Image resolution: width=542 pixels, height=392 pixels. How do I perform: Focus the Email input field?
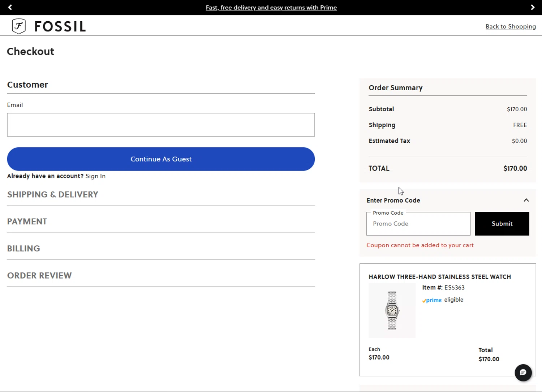(x=161, y=125)
